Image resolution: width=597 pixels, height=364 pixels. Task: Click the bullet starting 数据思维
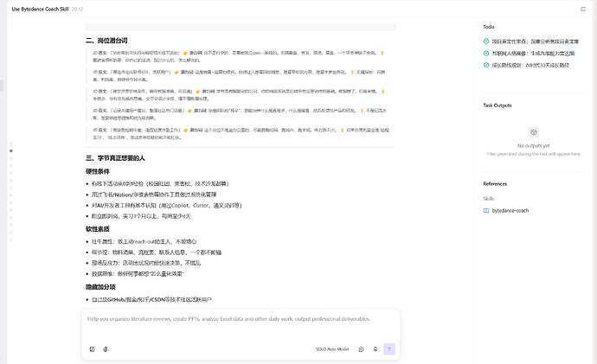(138, 274)
